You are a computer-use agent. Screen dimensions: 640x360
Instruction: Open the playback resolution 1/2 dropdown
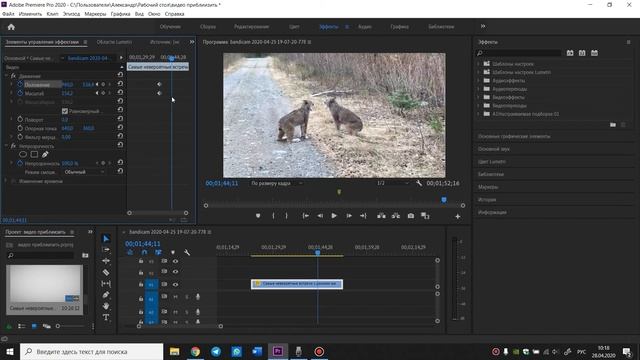pos(392,183)
